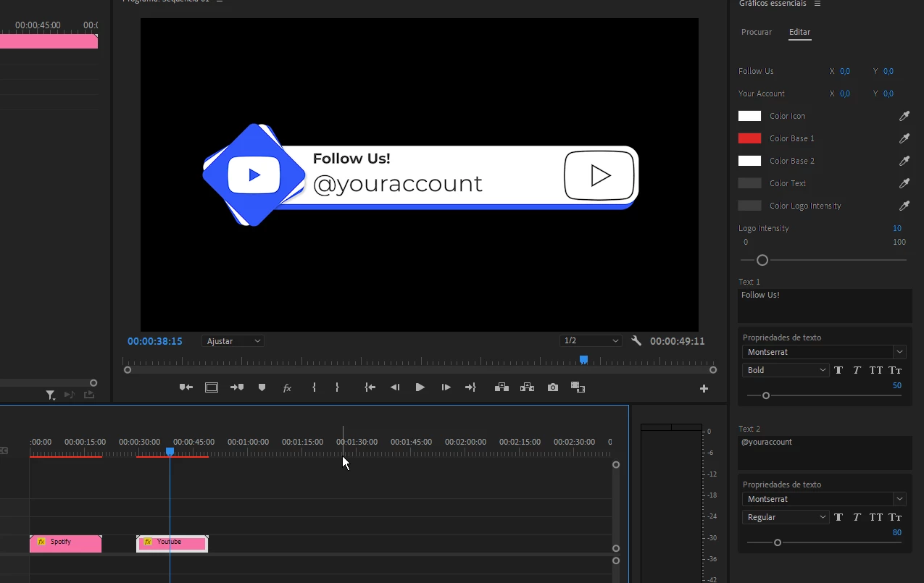Screen dimensions: 924x583
Task: Open Color Text dark swatch
Action: point(749,183)
